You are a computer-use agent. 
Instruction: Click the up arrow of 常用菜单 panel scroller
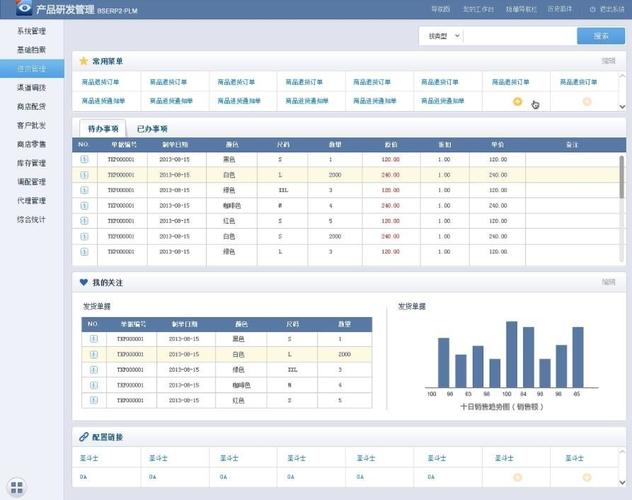coord(622,75)
